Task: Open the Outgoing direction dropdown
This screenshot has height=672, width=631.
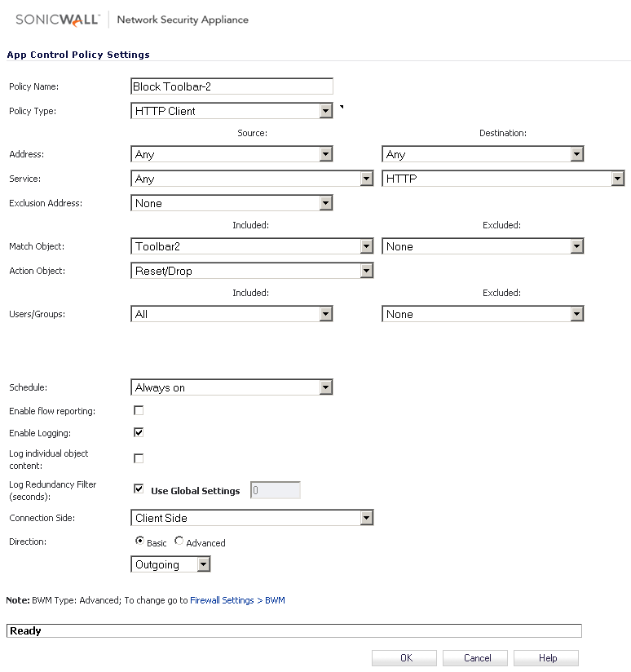Action: click(170, 564)
